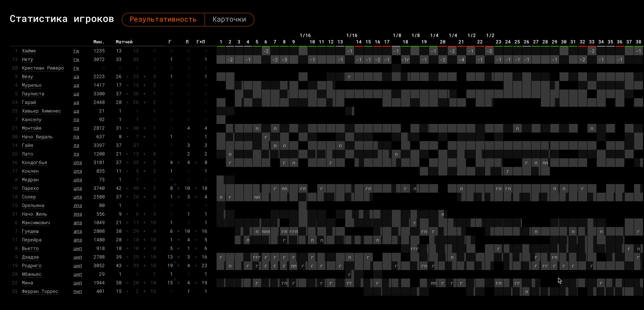The width and height of the screenshot is (644, 310).
Task: Click the Матчей column header
Action: point(124,42)
